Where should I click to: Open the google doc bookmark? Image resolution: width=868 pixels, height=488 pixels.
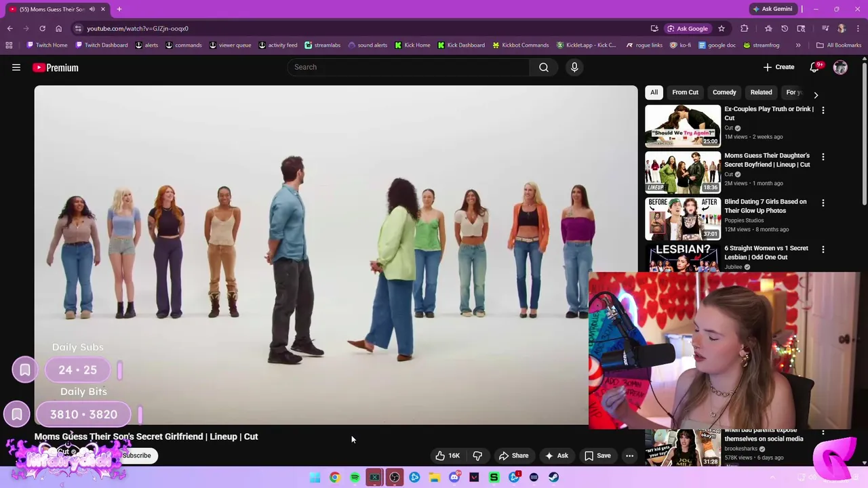717,45
